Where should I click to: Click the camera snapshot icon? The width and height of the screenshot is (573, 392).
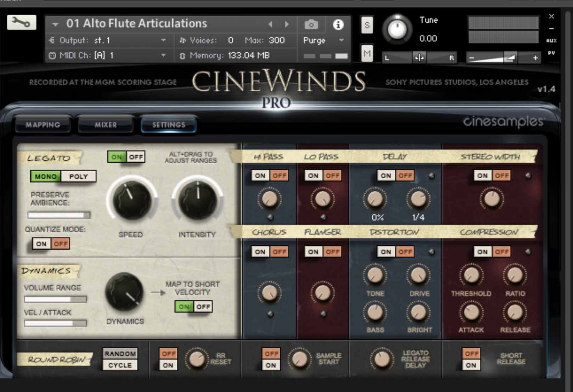click(x=312, y=24)
